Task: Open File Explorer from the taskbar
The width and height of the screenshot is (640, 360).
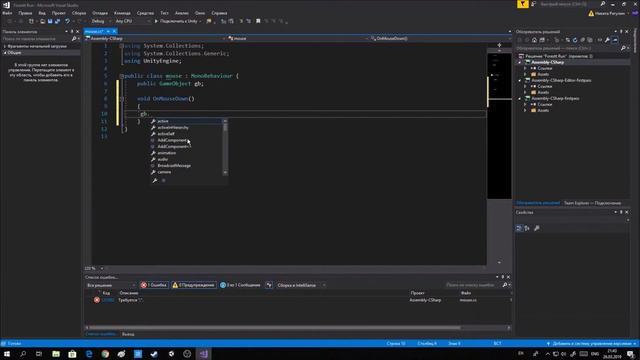Action: pyautogui.click(x=56, y=354)
